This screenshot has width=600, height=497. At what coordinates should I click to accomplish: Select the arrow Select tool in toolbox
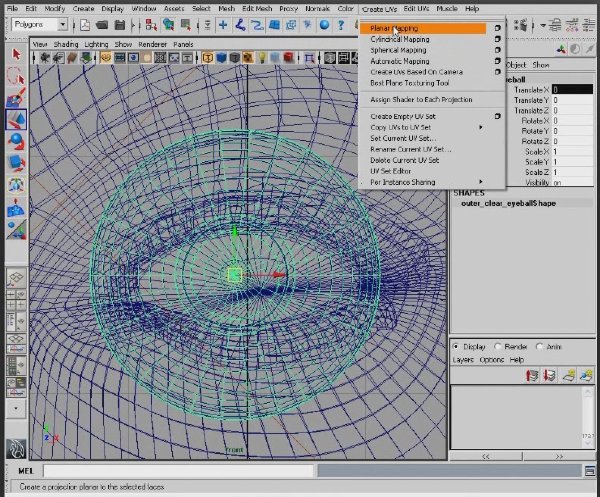16,54
